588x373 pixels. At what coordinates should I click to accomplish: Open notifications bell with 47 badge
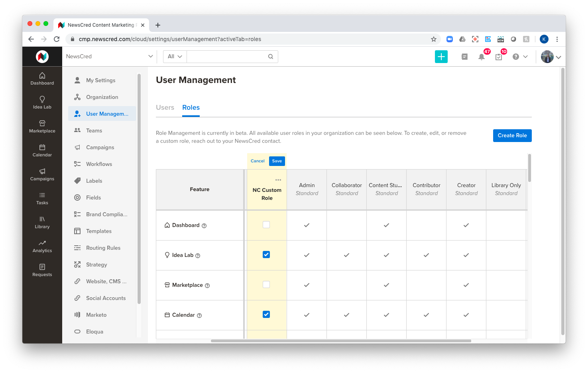click(x=482, y=57)
